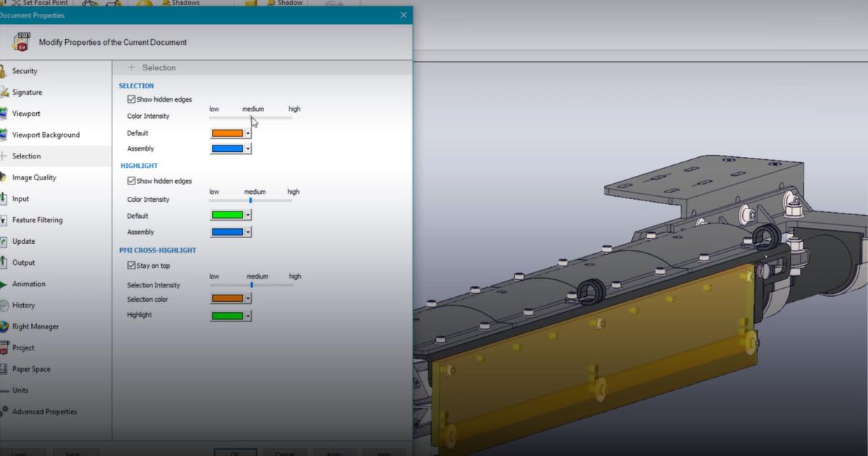The height and width of the screenshot is (456, 868).
Task: Select the Units category
Action: click(56, 390)
